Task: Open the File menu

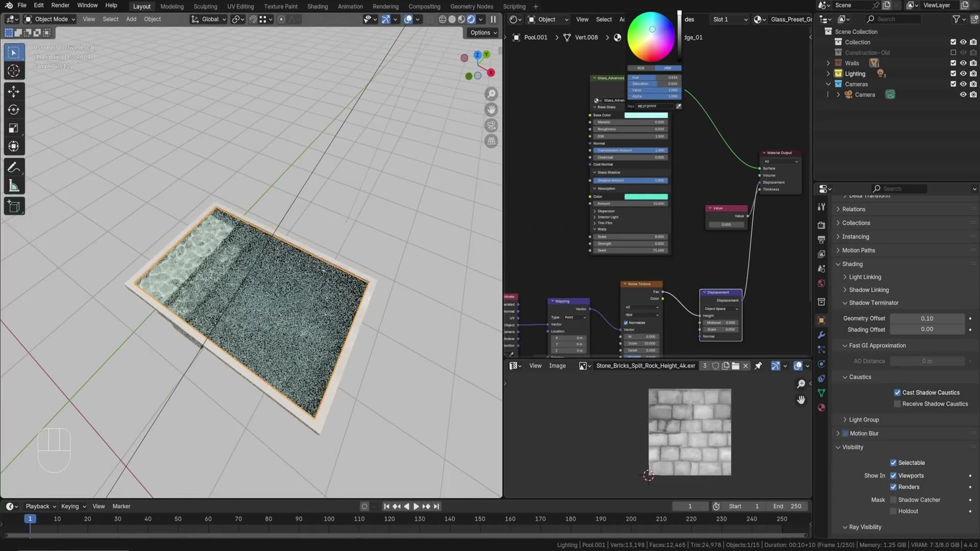Action: coord(22,6)
